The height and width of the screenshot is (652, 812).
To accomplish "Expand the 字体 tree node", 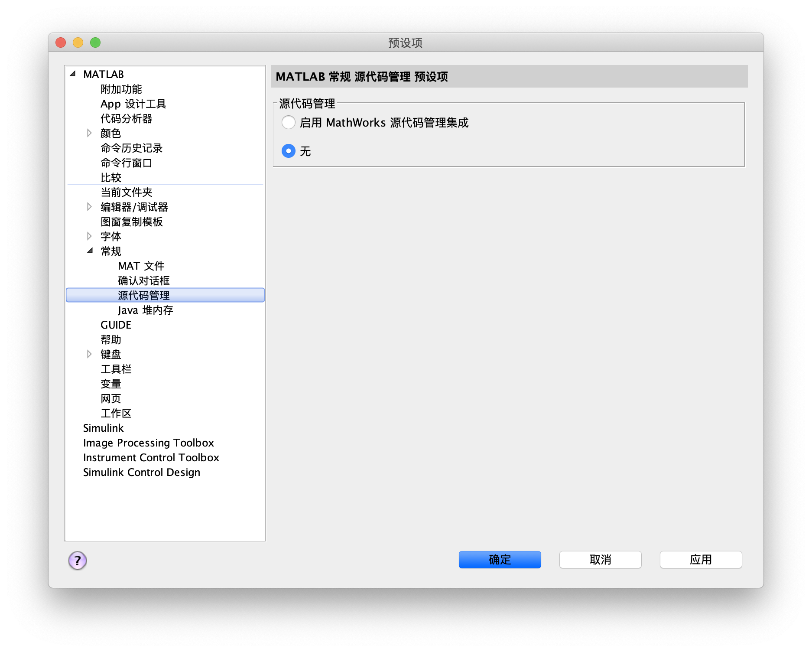I will [x=89, y=236].
